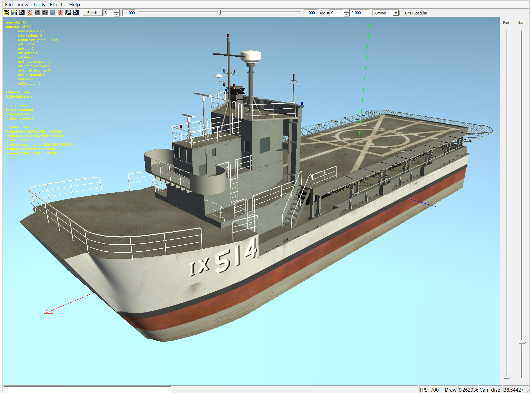
Task: Click the redo arrow icon
Action: point(45,13)
